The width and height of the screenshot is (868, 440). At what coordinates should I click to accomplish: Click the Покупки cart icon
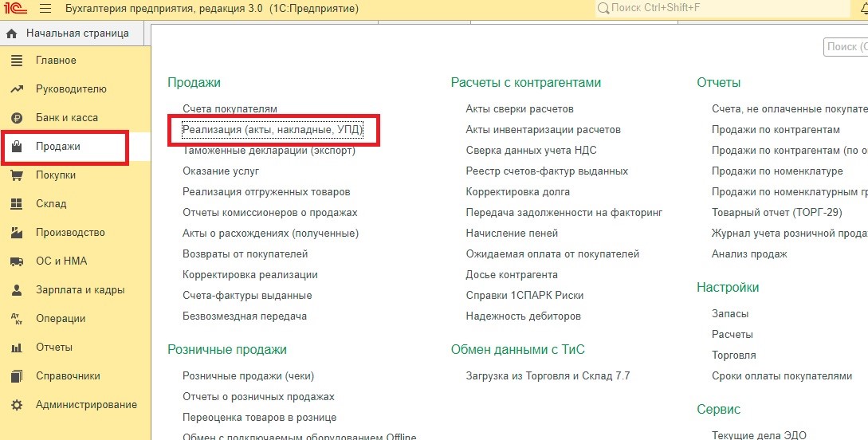(18, 175)
